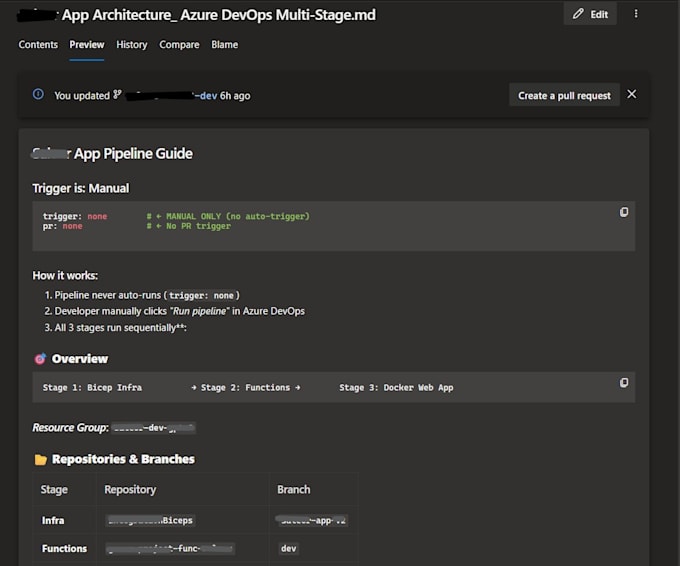The width and height of the screenshot is (680, 566).
Task: Click 'Stage 1: Bicep Infra' text
Action: (x=92, y=388)
